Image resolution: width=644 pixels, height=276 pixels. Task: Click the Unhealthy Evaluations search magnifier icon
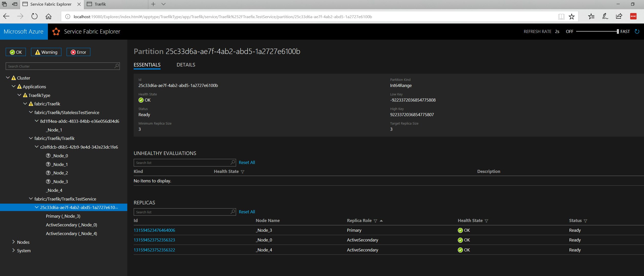coord(233,162)
